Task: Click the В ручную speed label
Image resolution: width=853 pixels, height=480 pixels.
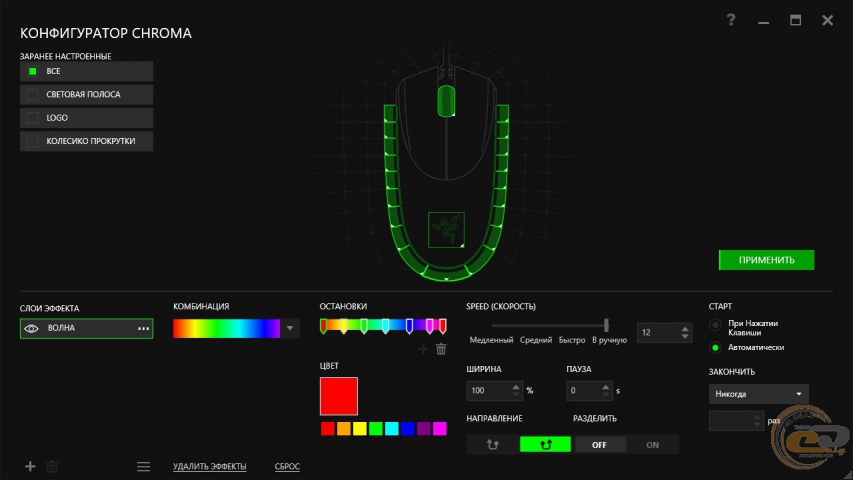Action: (609, 340)
